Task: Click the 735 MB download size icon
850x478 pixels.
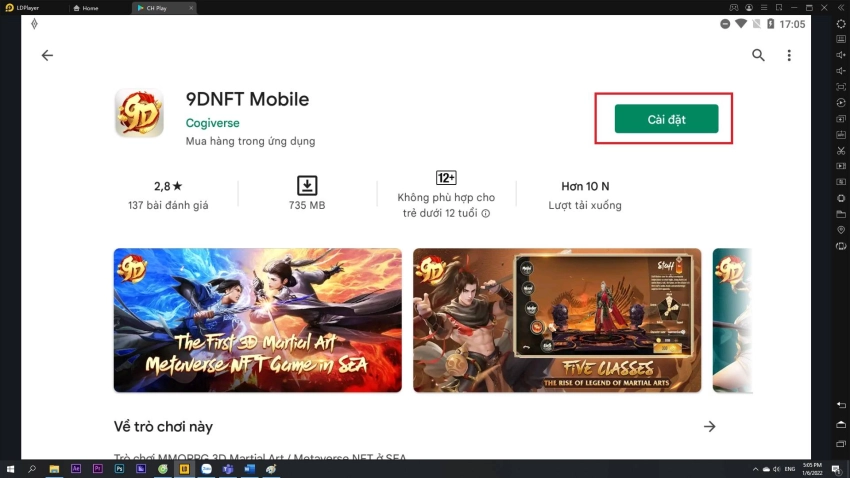Action: click(307, 185)
